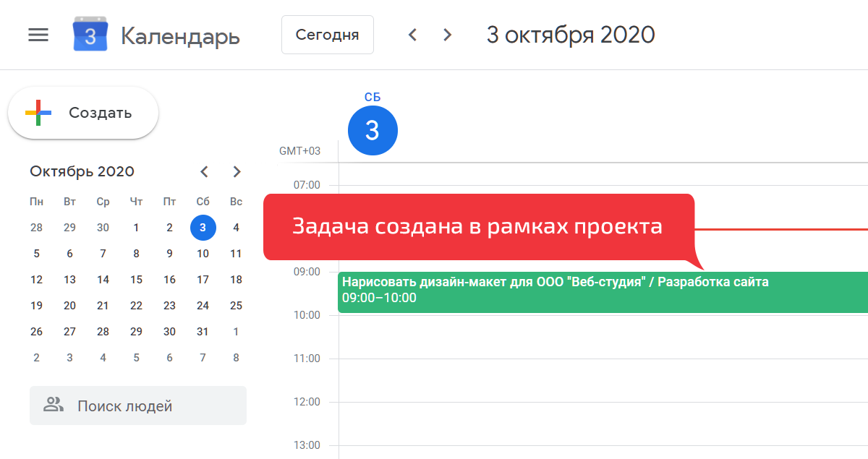
Task: Click the 11:00 time label
Action: [307, 359]
